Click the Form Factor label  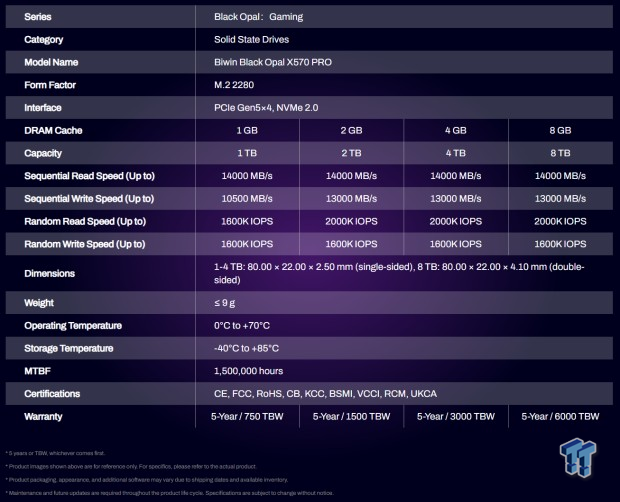50,85
